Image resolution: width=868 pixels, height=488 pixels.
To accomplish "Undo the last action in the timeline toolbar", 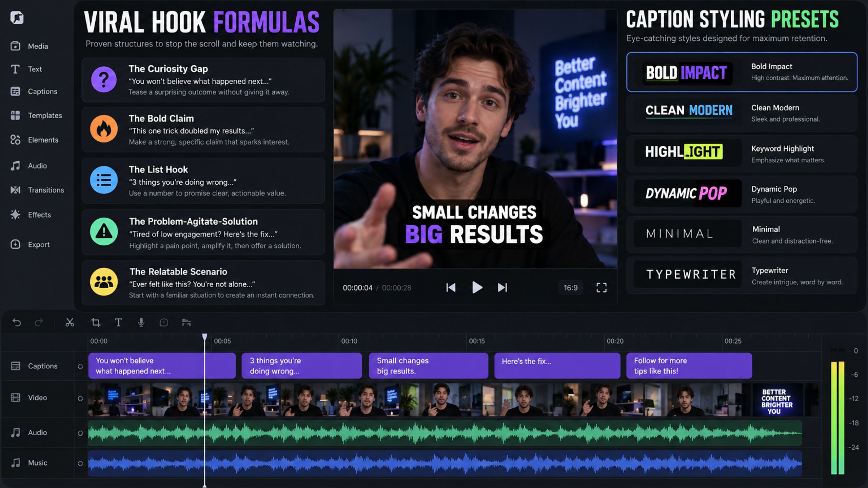I will [17, 322].
